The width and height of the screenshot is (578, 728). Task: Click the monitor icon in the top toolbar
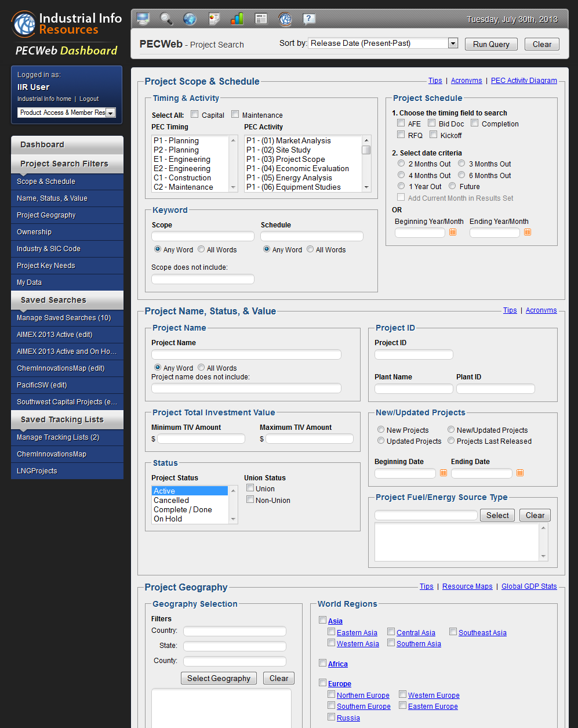pos(143,19)
